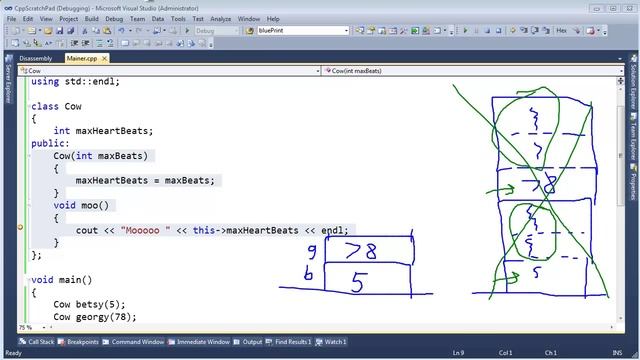640x360 pixels.
Task: Toggle breakpoint marker beside cout line
Action: coord(20,227)
